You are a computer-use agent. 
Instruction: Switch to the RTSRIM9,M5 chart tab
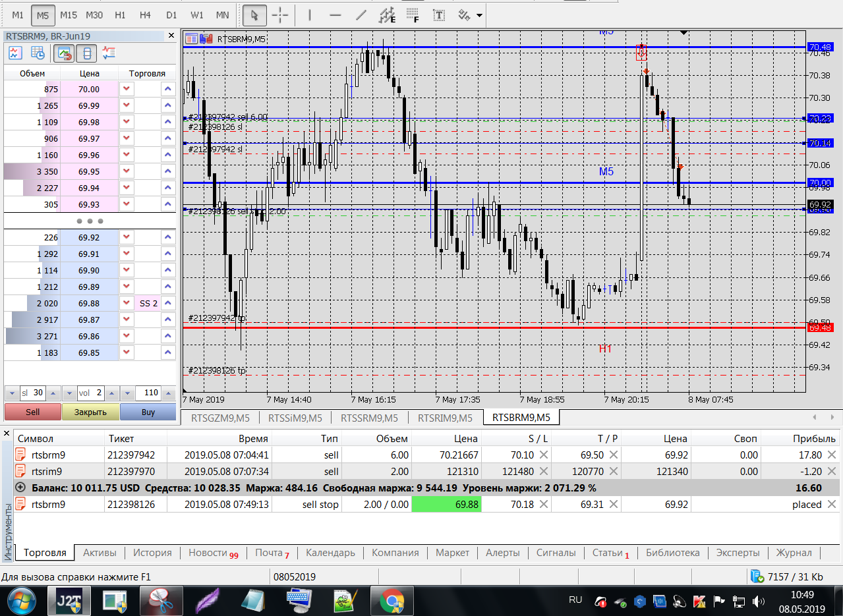pyautogui.click(x=445, y=417)
